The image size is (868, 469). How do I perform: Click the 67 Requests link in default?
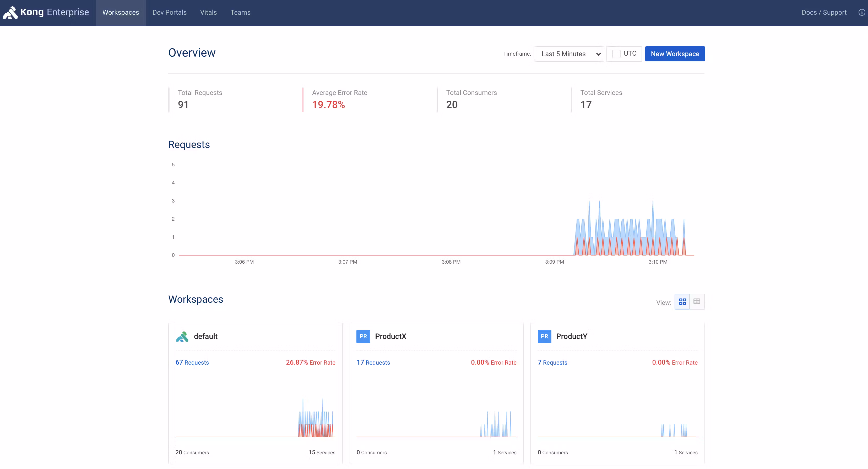click(192, 363)
